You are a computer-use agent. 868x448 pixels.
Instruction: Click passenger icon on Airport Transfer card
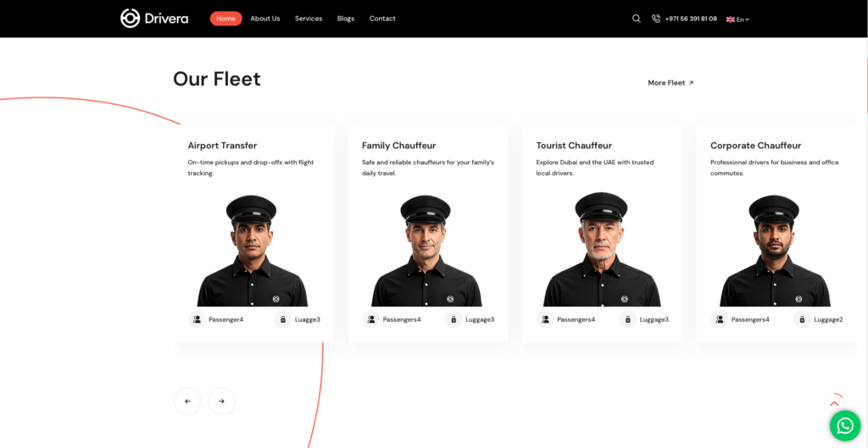(x=197, y=319)
